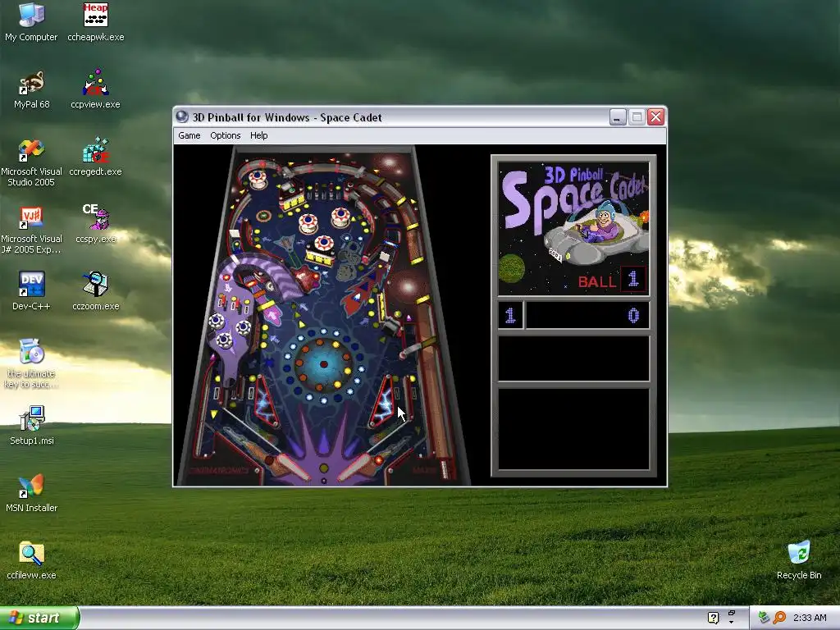
Task: Click the upper-left white bumper on table
Action: (x=257, y=178)
